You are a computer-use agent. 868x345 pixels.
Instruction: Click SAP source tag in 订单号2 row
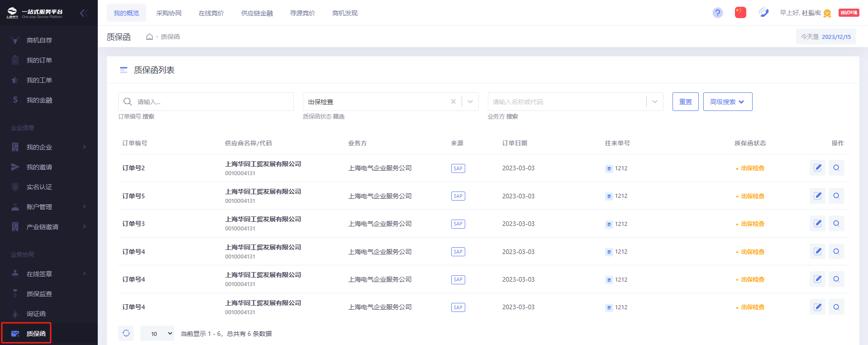(458, 168)
